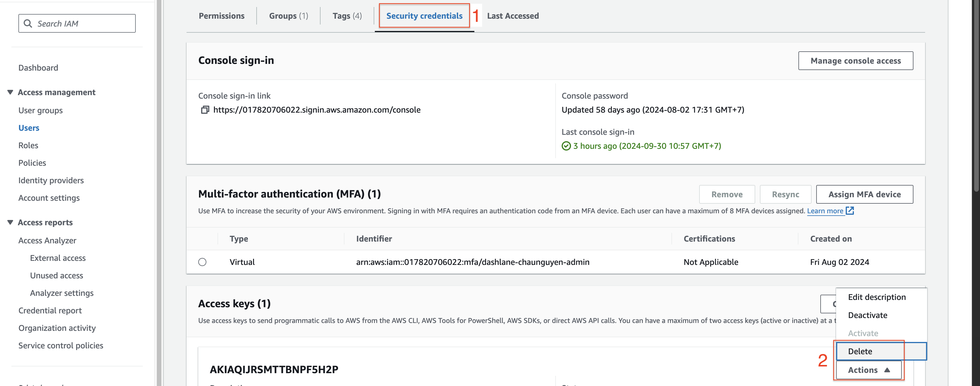980x386 pixels.
Task: Click the Type column header
Action: (x=239, y=239)
